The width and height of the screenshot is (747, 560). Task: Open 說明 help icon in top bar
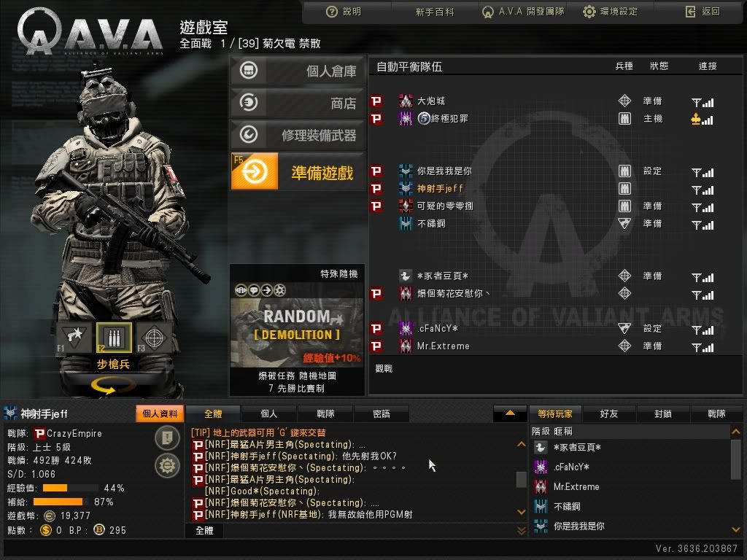point(332,12)
